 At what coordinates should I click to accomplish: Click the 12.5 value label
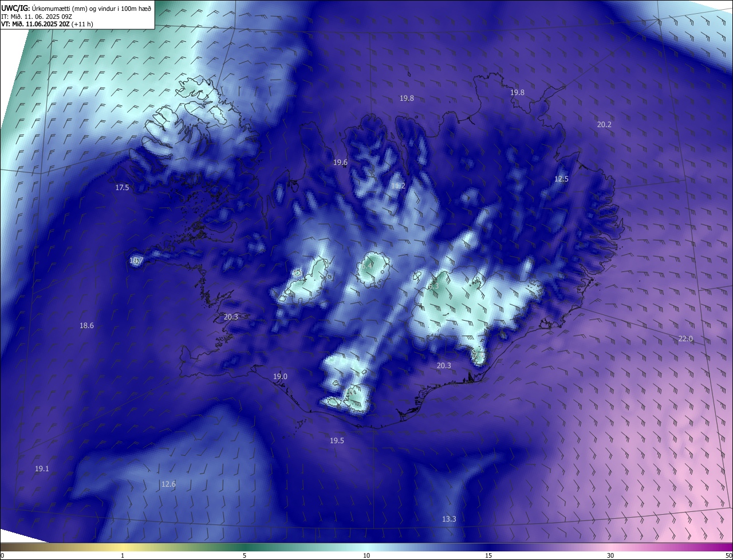point(561,179)
